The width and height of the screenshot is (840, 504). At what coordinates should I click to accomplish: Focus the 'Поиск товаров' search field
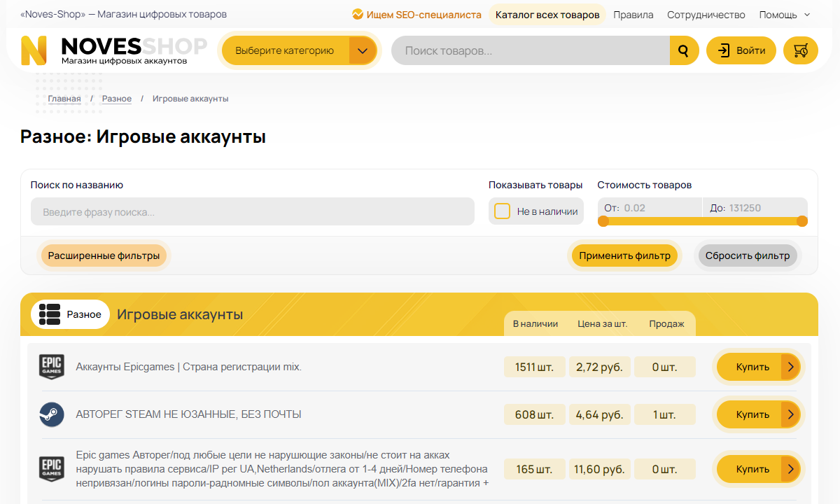531,50
